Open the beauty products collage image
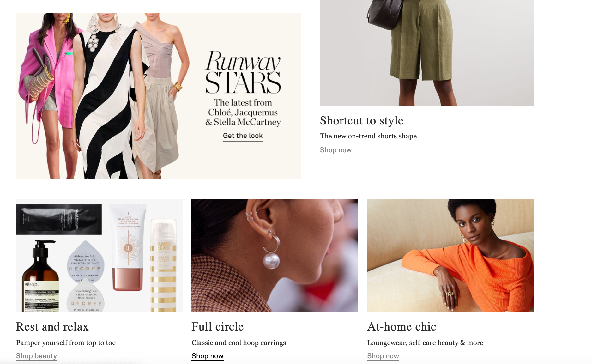The image size is (592, 364). point(99,256)
